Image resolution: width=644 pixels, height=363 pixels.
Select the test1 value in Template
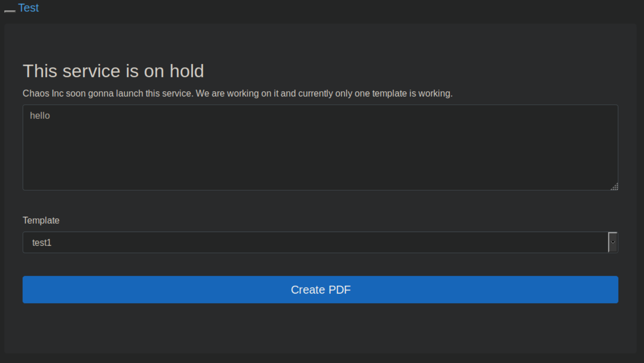pos(42,243)
